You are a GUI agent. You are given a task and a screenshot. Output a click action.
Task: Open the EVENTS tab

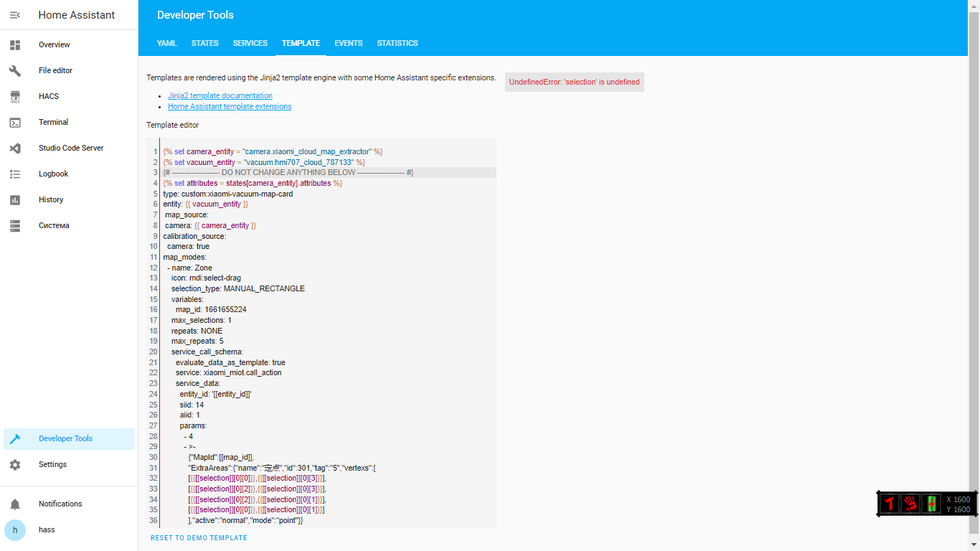(x=348, y=43)
